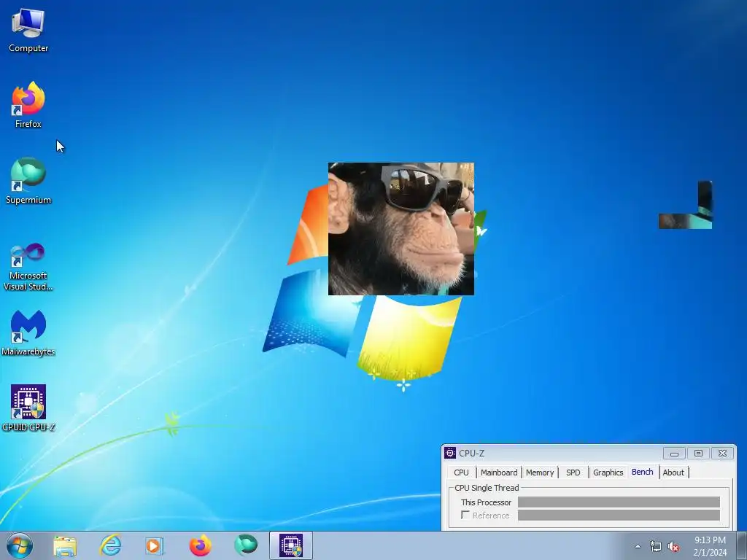Viewport: 747px width, 560px height.
Task: Click the muted volume tray icon
Action: point(673,547)
